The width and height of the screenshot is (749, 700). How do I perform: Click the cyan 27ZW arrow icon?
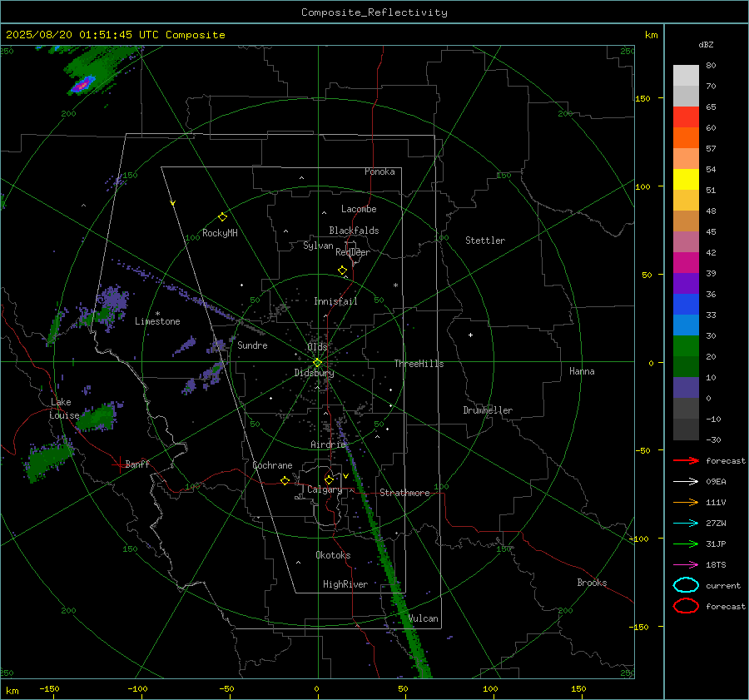[686, 524]
